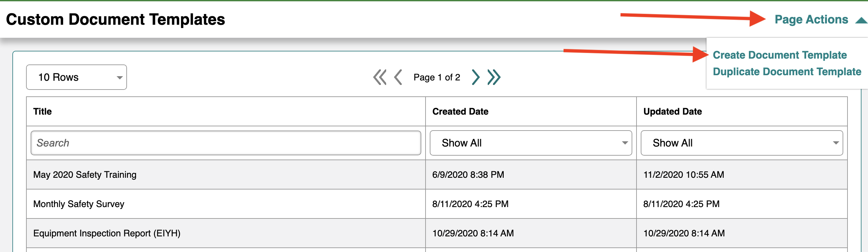The height and width of the screenshot is (252, 868).
Task: Choose Duplicate Document Template
Action: (787, 71)
